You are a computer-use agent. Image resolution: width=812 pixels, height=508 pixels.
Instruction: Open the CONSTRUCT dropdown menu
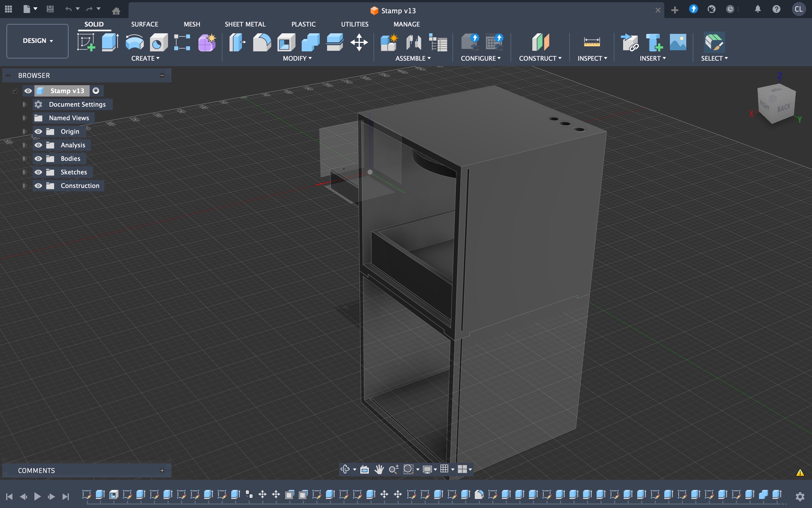click(x=540, y=58)
